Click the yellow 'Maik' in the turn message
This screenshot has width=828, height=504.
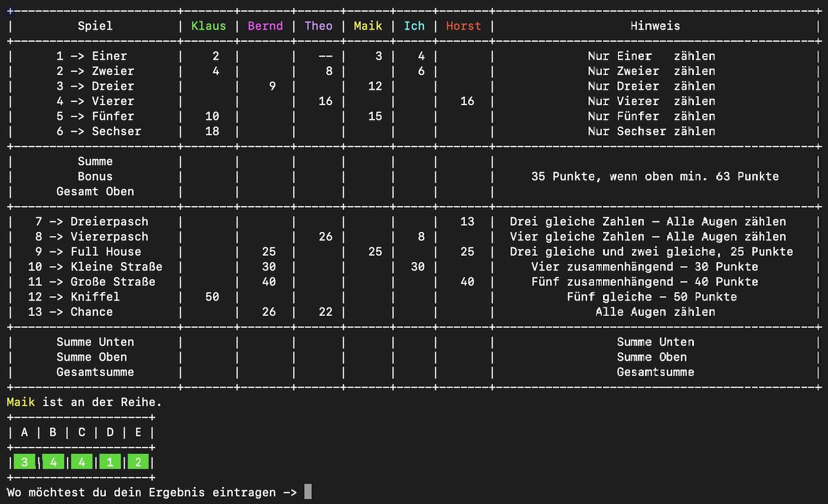tap(21, 402)
